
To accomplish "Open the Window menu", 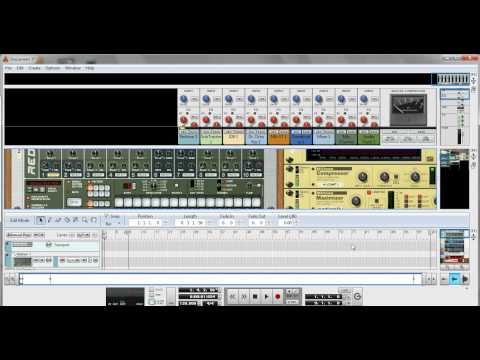I will 73,68.
